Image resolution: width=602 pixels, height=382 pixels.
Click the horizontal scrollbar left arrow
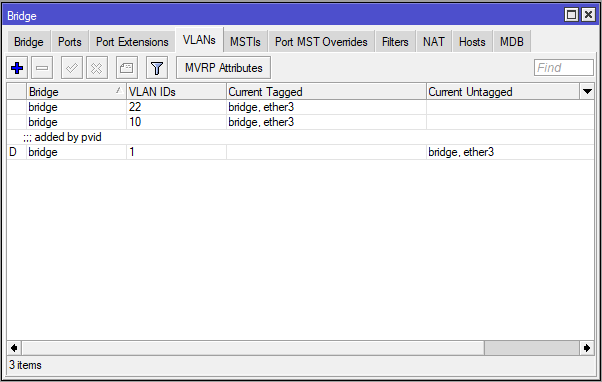click(14, 348)
